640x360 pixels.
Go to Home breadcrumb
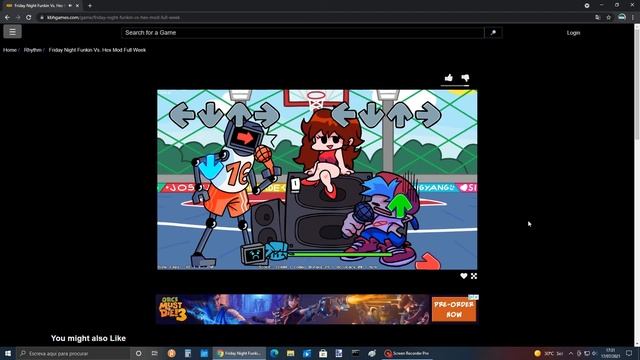10,50
